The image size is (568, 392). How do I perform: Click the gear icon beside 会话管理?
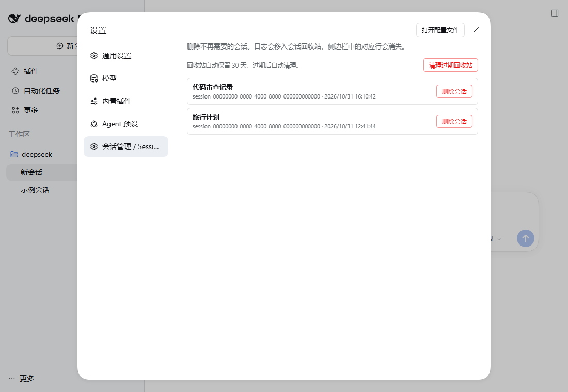click(x=94, y=146)
